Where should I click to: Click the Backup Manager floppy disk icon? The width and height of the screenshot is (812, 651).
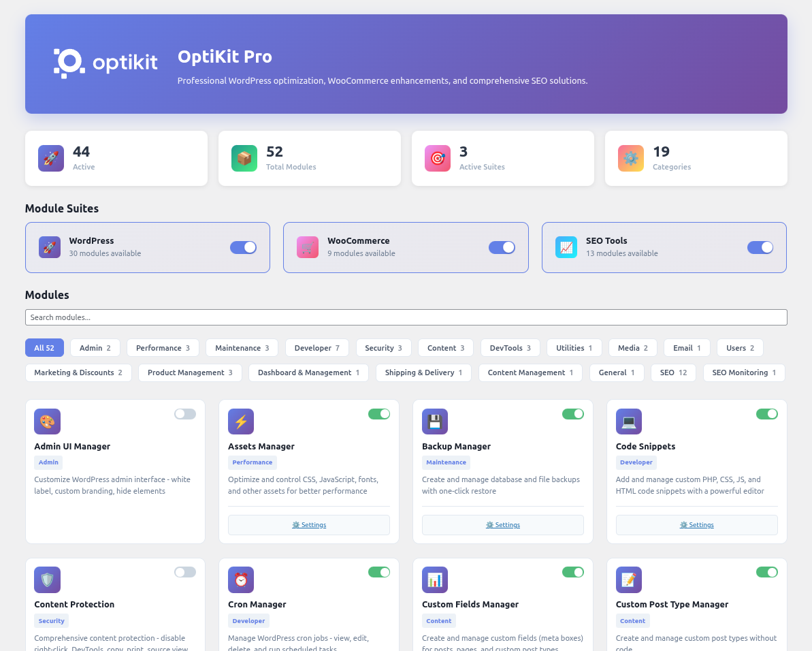(x=435, y=422)
